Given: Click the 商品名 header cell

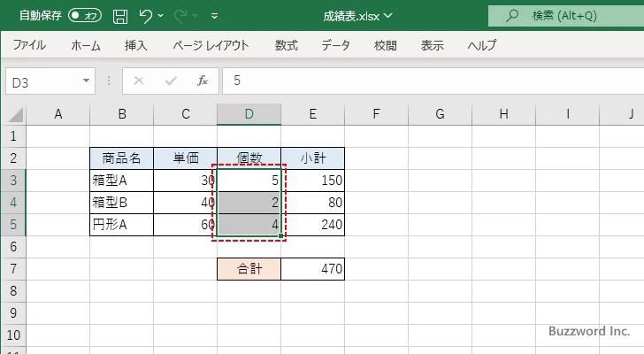Looking at the screenshot, I should coord(121,158).
